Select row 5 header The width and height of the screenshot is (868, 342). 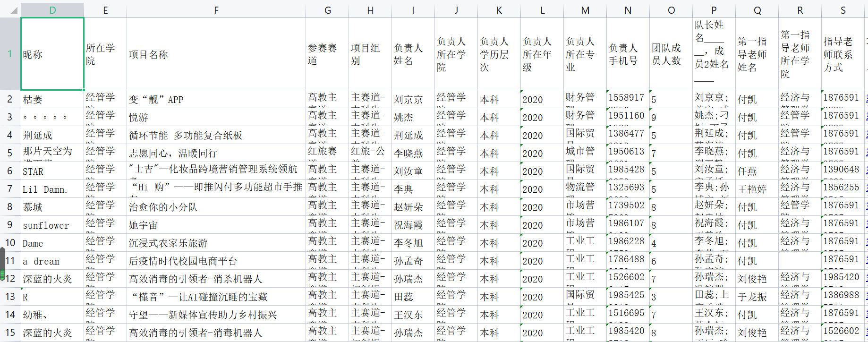pos(10,153)
